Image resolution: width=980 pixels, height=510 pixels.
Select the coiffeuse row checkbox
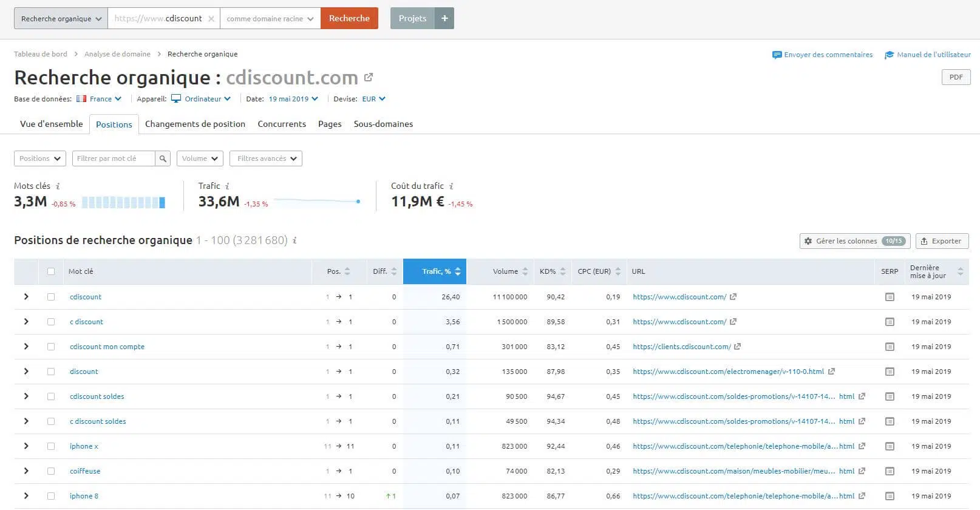pos(51,471)
